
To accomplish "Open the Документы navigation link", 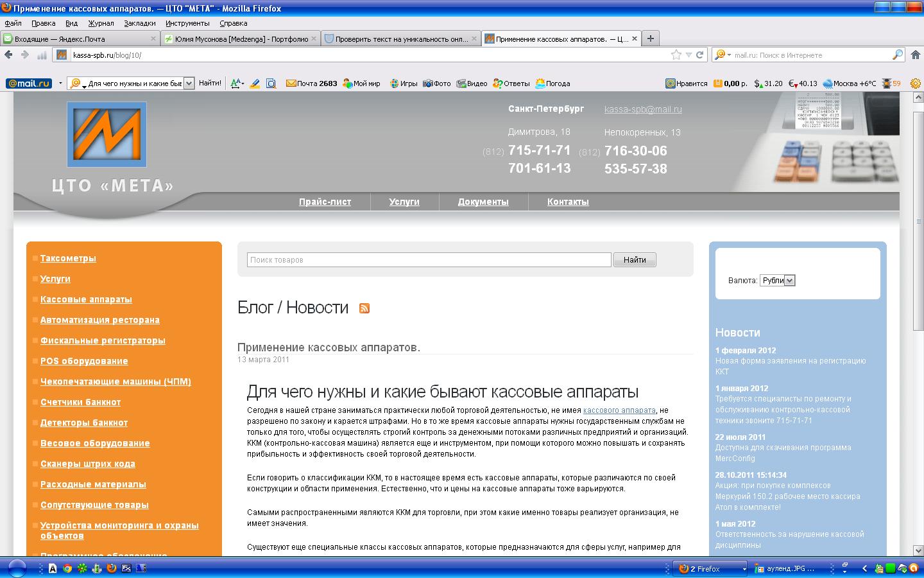I will pyautogui.click(x=483, y=202).
